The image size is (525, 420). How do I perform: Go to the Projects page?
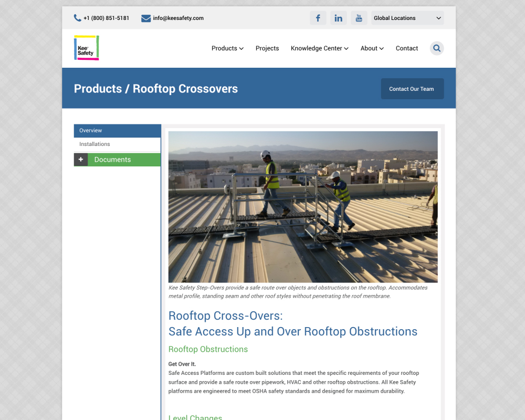pyautogui.click(x=267, y=48)
